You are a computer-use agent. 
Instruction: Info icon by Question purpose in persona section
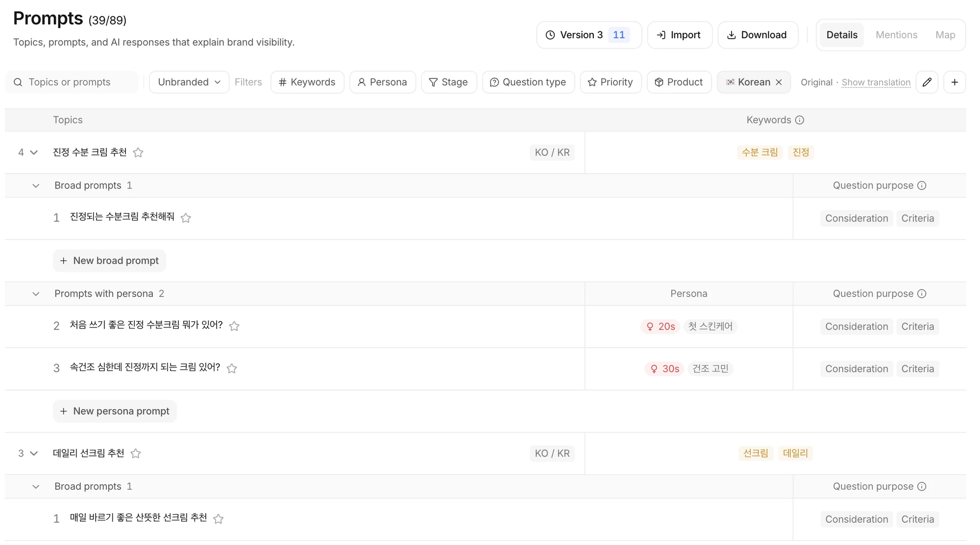pyautogui.click(x=922, y=294)
